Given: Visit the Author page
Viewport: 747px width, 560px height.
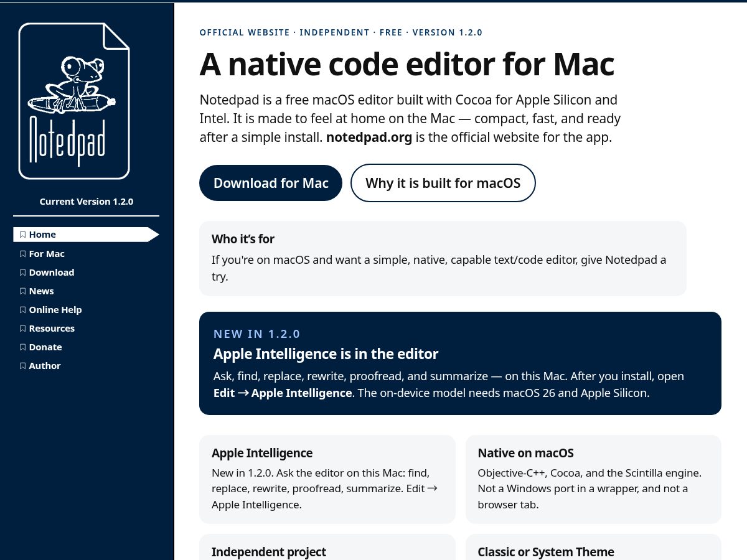Looking at the screenshot, I should (45, 366).
